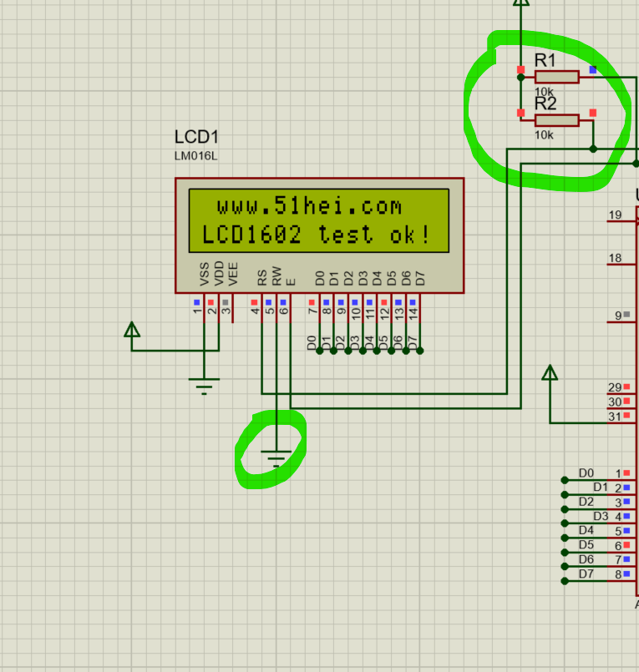The width and height of the screenshot is (639, 672).
Task: Click LCD pin 3 VEE
Action: (x=233, y=308)
